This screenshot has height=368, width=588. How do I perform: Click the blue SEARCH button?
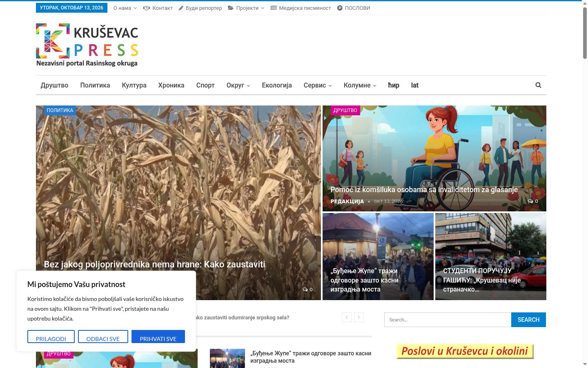coord(528,320)
